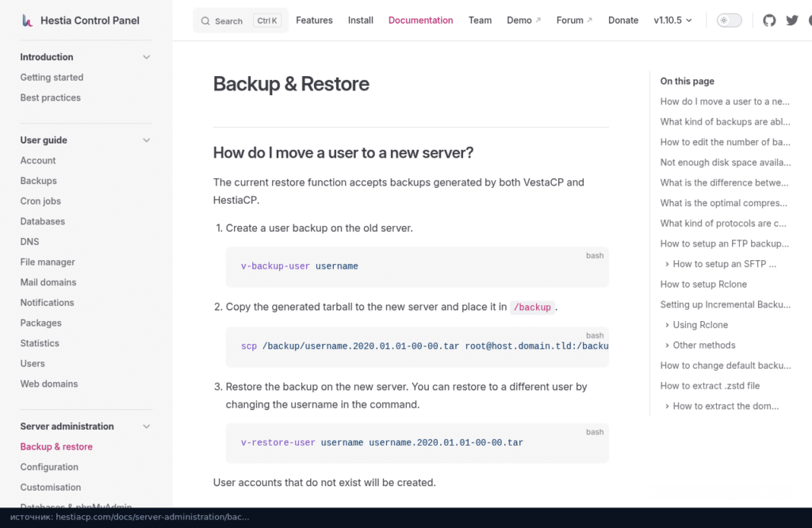812x528 pixels.
Task: Open the GitHub icon link
Action: coord(769,20)
